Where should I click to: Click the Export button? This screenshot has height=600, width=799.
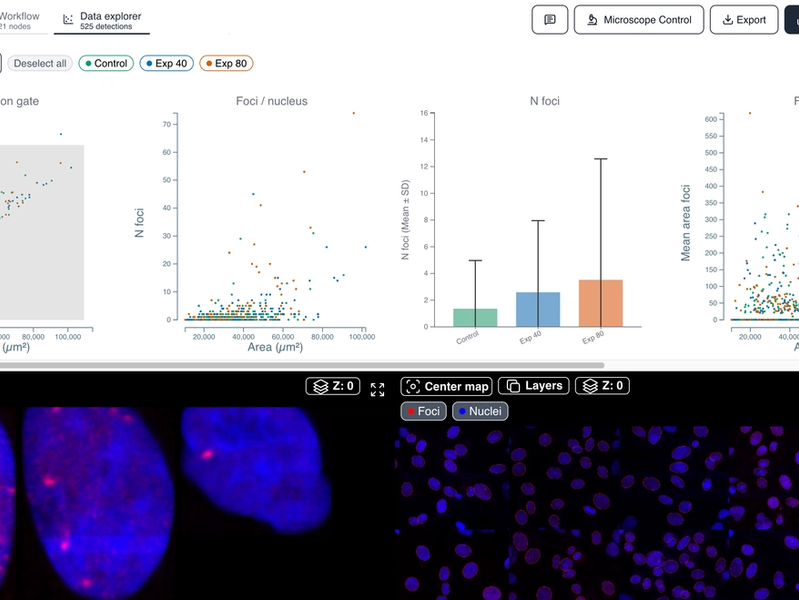[744, 20]
